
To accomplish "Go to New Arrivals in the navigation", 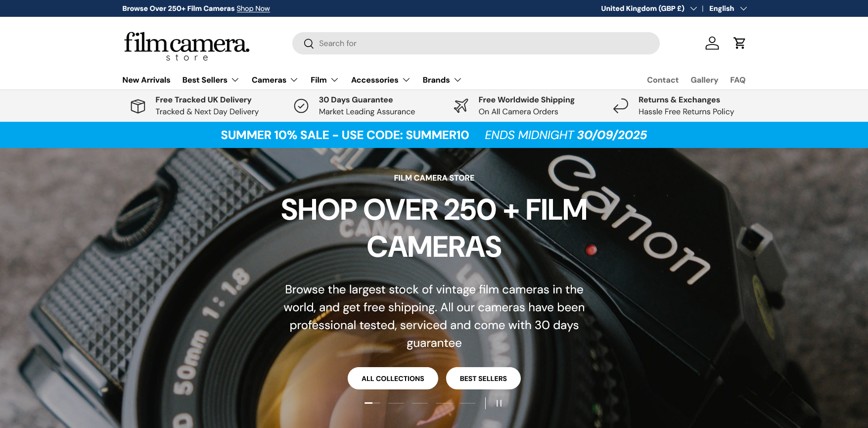I will 146,80.
